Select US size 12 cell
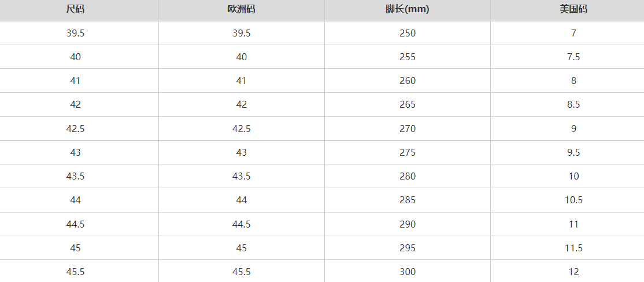Viewport: 644px width, 282px height. 573,272
